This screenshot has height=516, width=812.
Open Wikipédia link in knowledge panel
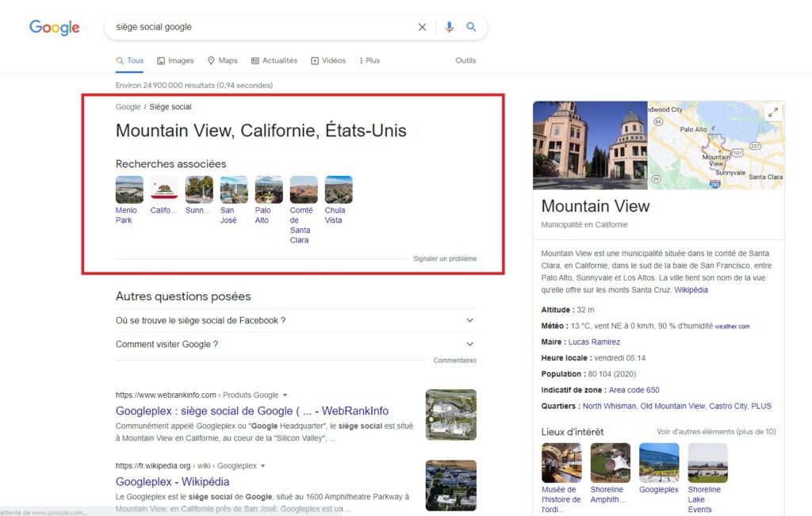[691, 290]
